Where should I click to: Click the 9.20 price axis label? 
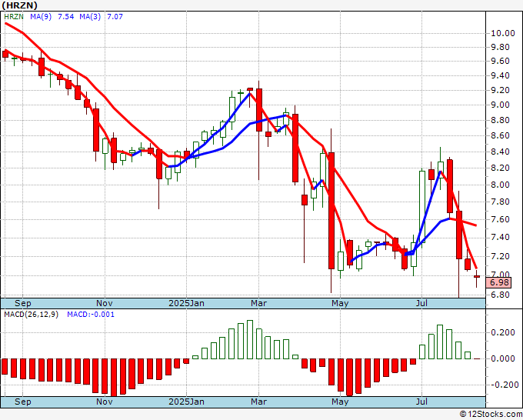pyautogui.click(x=500, y=90)
